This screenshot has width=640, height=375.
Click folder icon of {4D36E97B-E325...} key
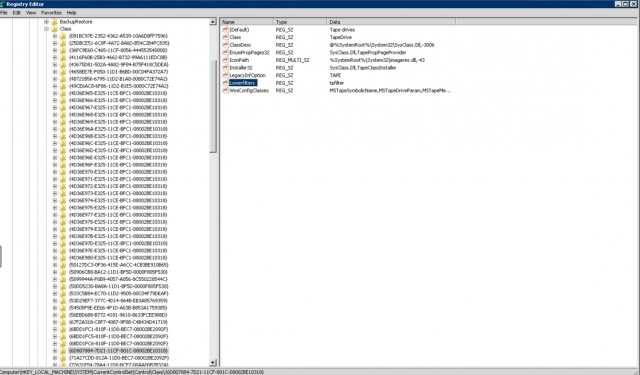[x=63, y=236]
